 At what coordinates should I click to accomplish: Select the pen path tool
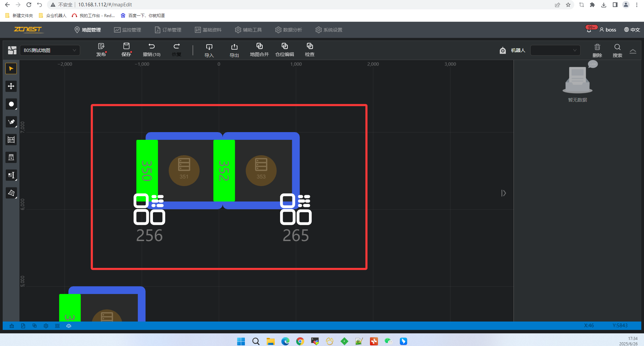pyautogui.click(x=11, y=122)
